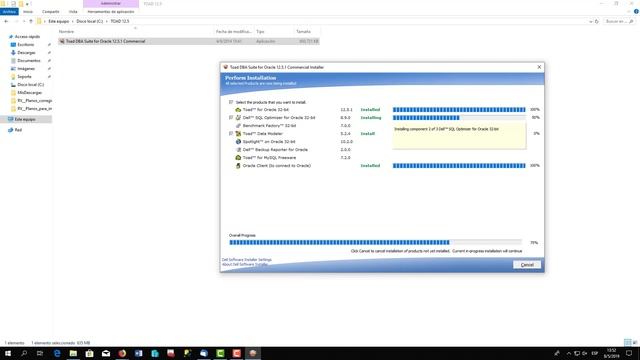
Task: Open About Dell Software Installer link
Action: click(x=245, y=264)
